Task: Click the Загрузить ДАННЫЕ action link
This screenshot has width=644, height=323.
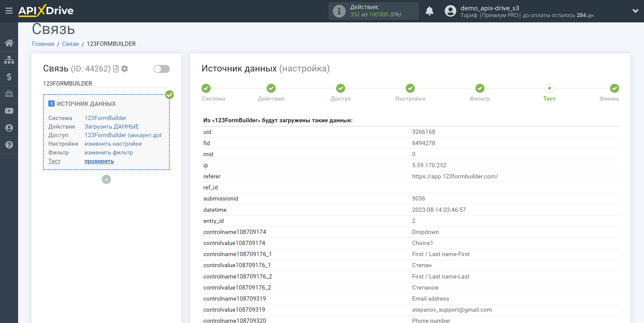Action: (112, 127)
